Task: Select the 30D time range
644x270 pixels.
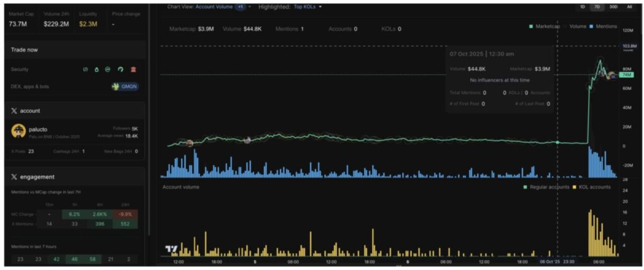Action: [613, 6]
